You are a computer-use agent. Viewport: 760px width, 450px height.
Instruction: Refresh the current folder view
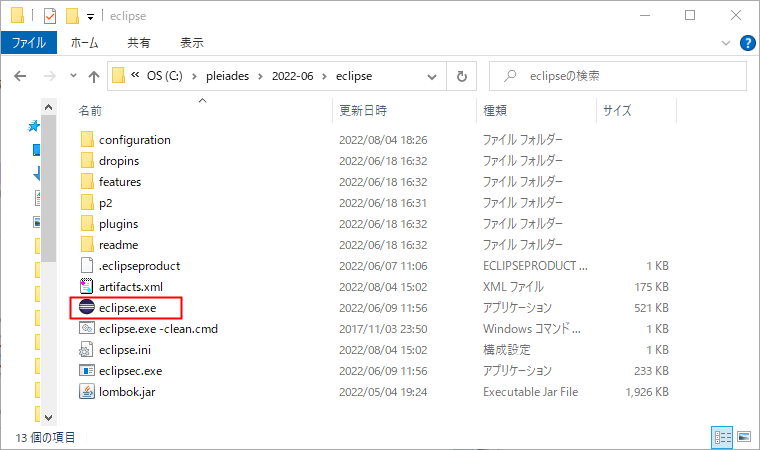pyautogui.click(x=461, y=76)
